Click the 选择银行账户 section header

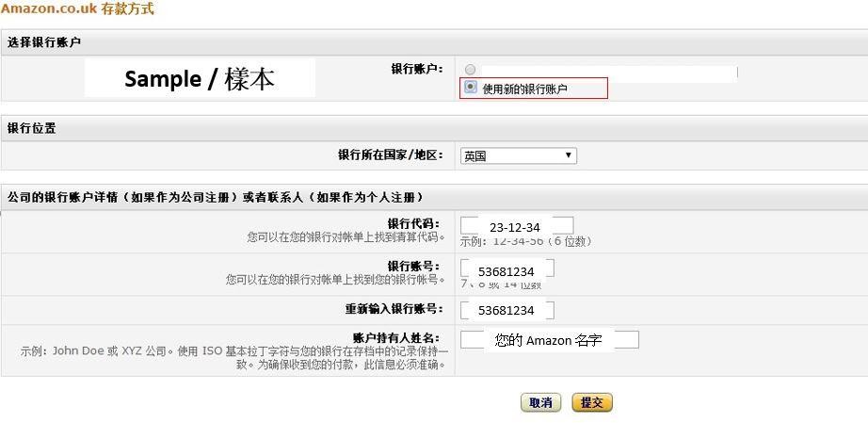44,42
